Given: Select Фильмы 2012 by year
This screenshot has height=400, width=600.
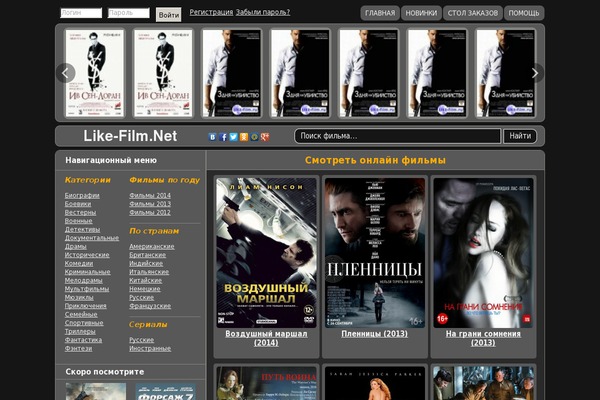Looking at the screenshot, I should 150,212.
